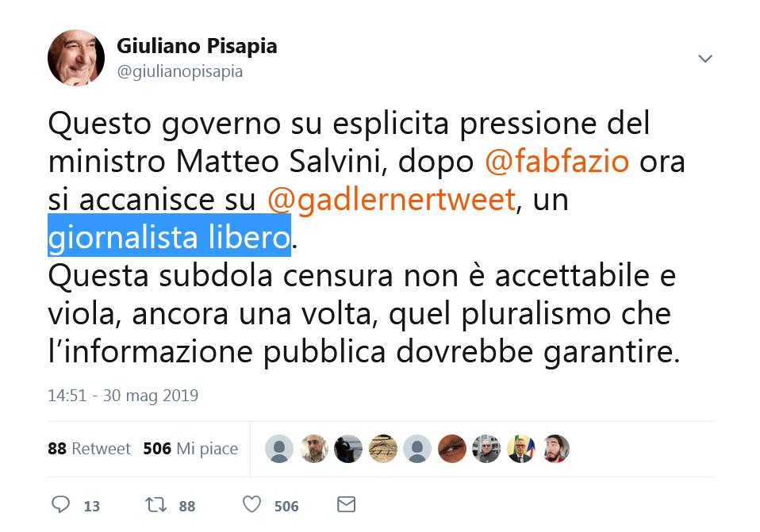Open the tweet options chevron menu
Screen dimensions: 760x532
pyautogui.click(x=704, y=59)
